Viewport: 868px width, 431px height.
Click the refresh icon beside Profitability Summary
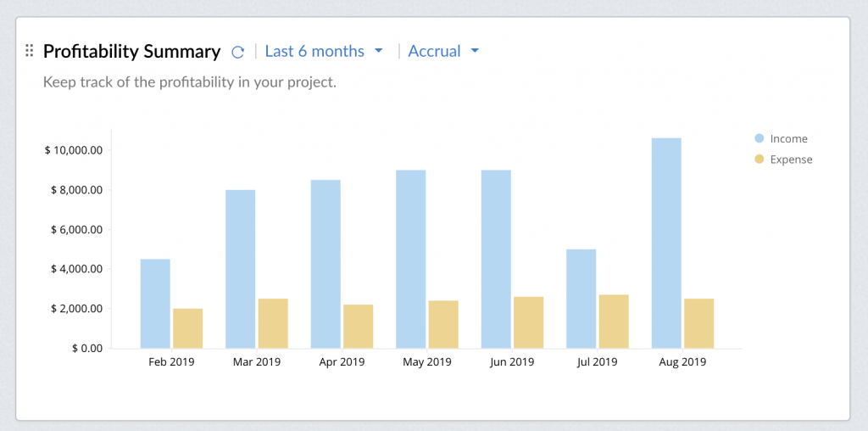pyautogui.click(x=238, y=52)
